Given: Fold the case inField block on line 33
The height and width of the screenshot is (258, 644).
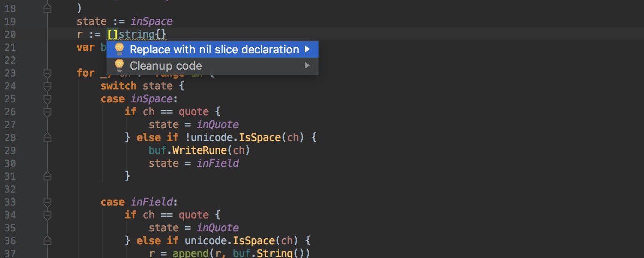Looking at the screenshot, I should click(x=47, y=202).
